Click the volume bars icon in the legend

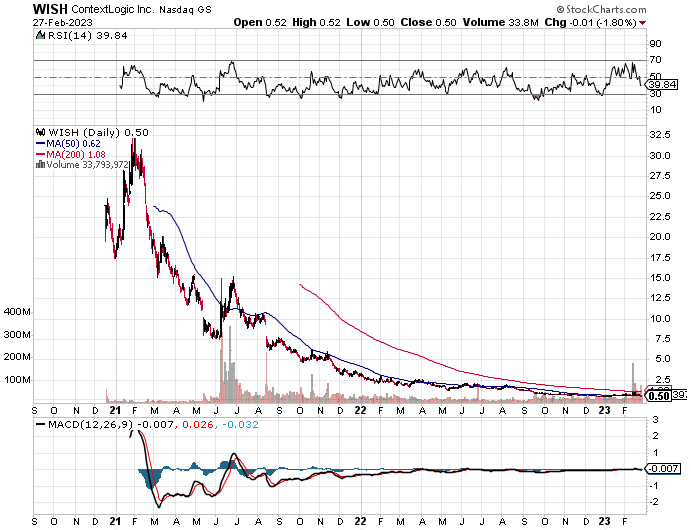pos(40,164)
